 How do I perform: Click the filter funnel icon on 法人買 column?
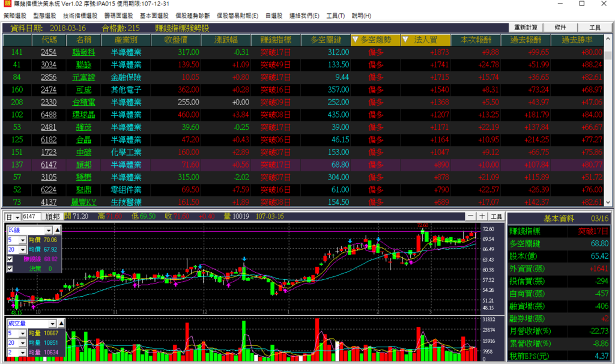coord(405,40)
